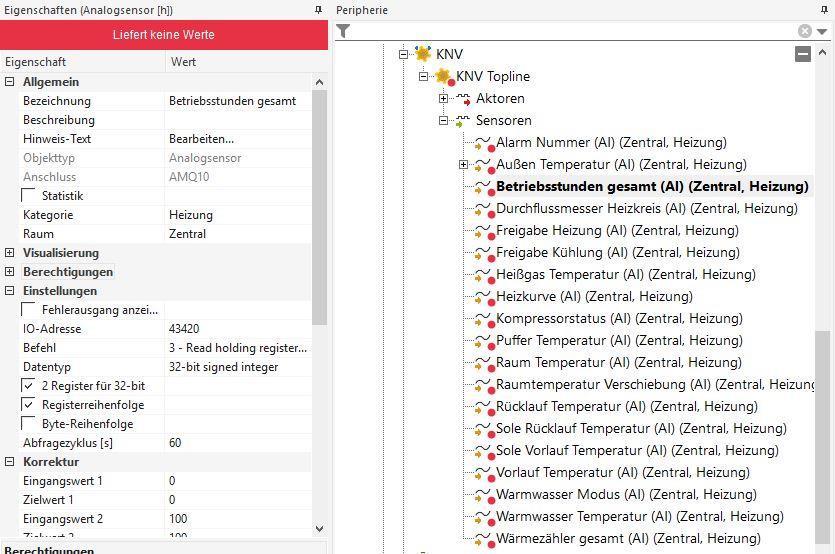Collapse the Allgemein section
Screen dimensions: 835x554
[10, 82]
